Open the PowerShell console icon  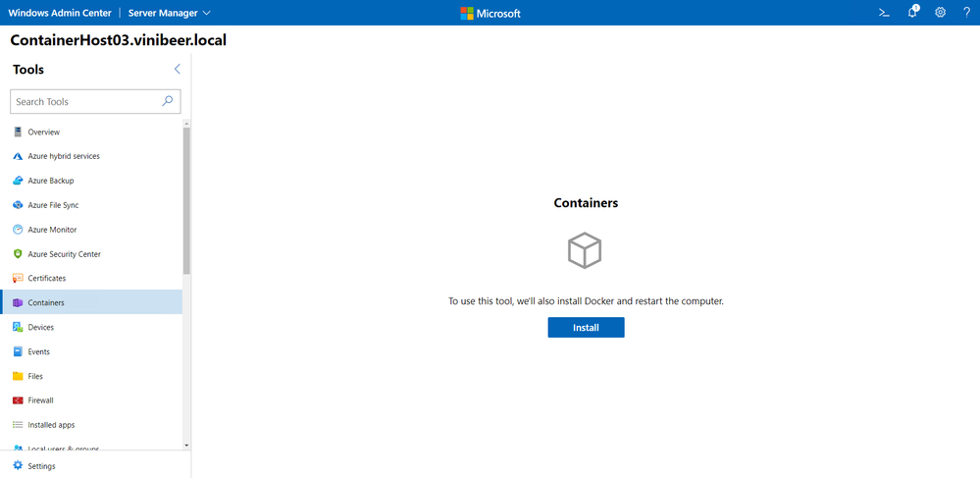pos(884,13)
